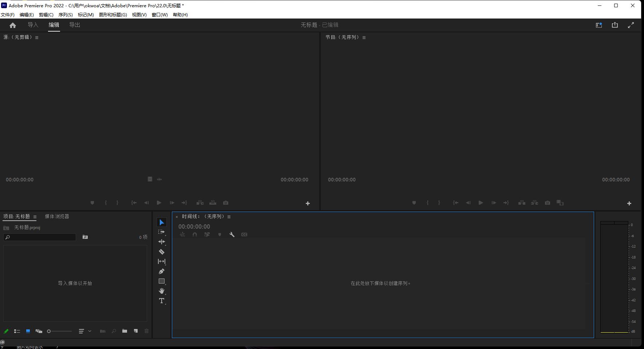Click Lift button in Program monitor
The image size is (644, 349).
tap(522, 203)
